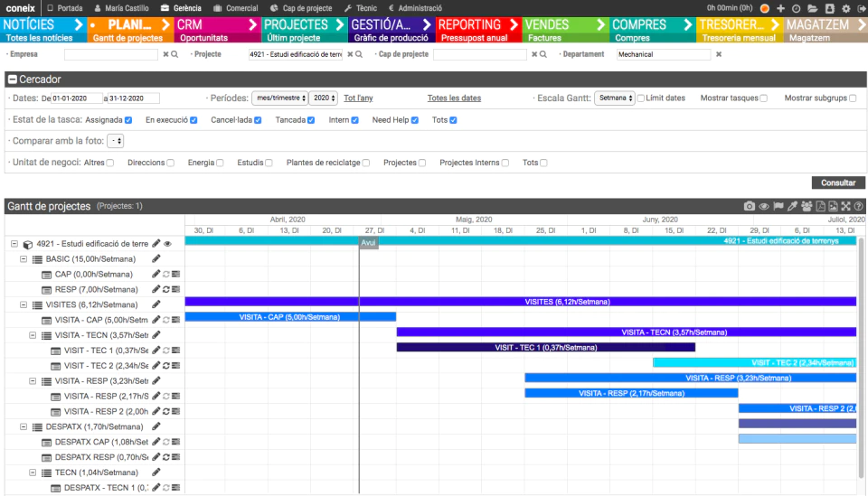Export Gantt as PDF file icon
868x496 pixels.
coord(820,206)
